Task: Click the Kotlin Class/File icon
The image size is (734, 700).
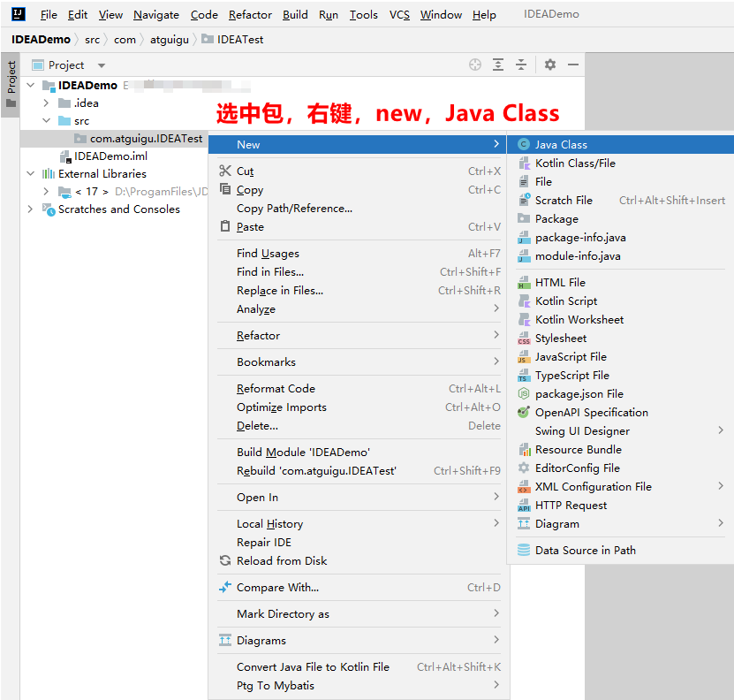Action: click(524, 163)
